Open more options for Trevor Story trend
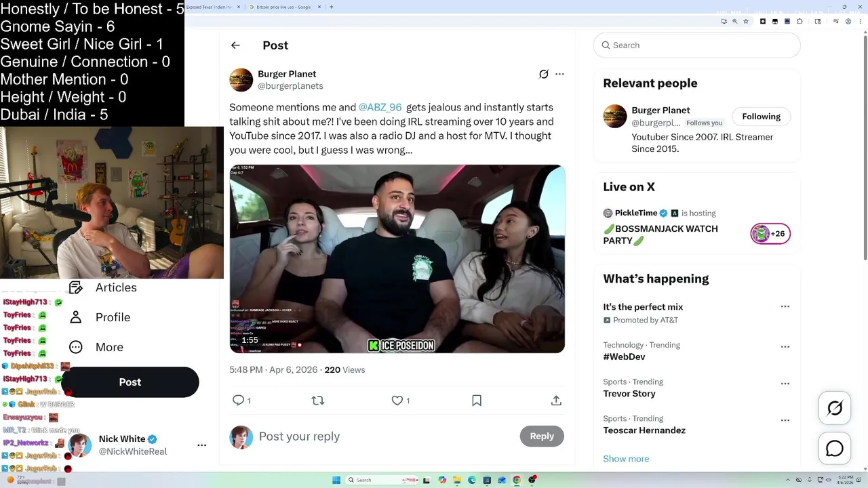The width and height of the screenshot is (868, 488). point(785,383)
